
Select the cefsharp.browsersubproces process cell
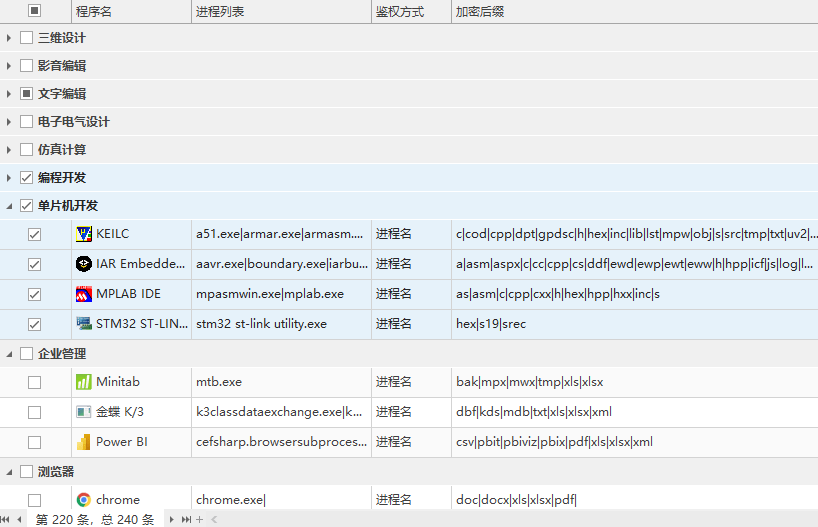(282, 442)
